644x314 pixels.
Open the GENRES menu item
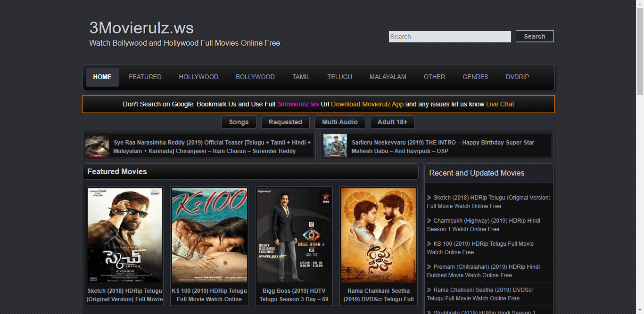475,77
